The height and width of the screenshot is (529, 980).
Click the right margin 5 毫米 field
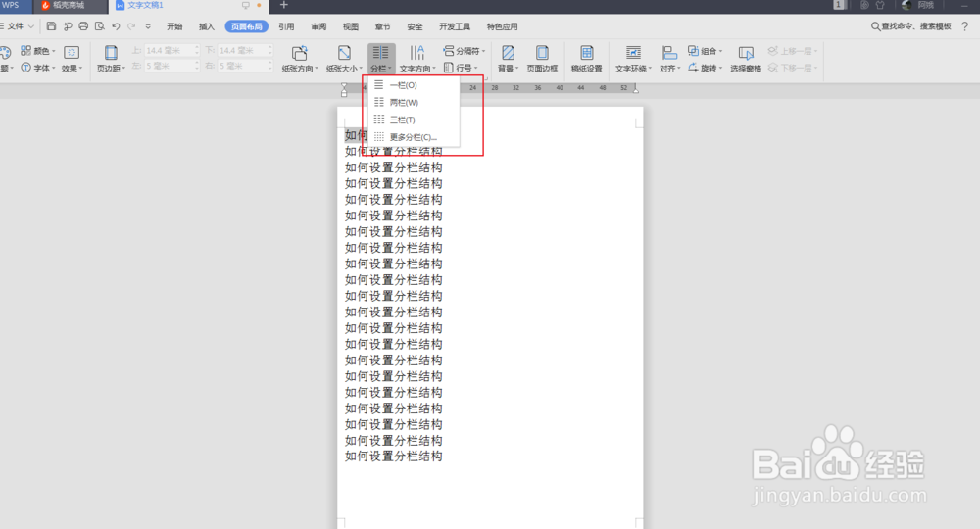[x=242, y=66]
